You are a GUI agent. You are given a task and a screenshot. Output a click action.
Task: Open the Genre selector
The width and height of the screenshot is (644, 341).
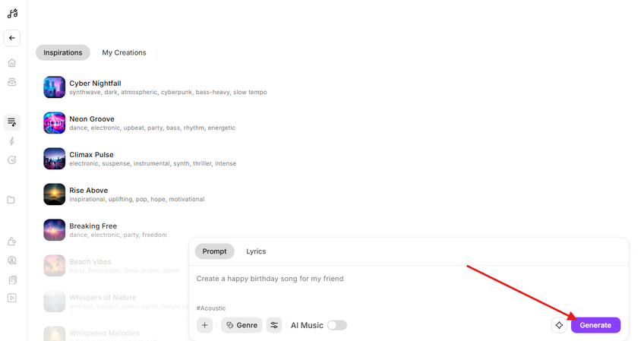[x=241, y=325]
